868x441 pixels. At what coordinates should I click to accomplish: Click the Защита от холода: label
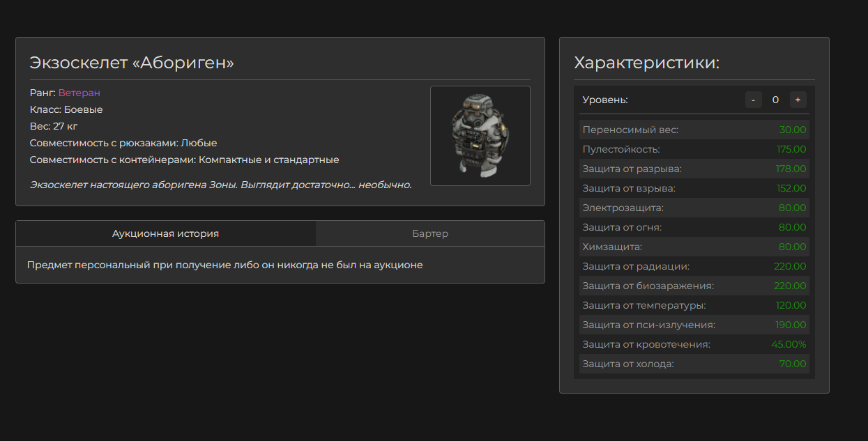click(628, 364)
